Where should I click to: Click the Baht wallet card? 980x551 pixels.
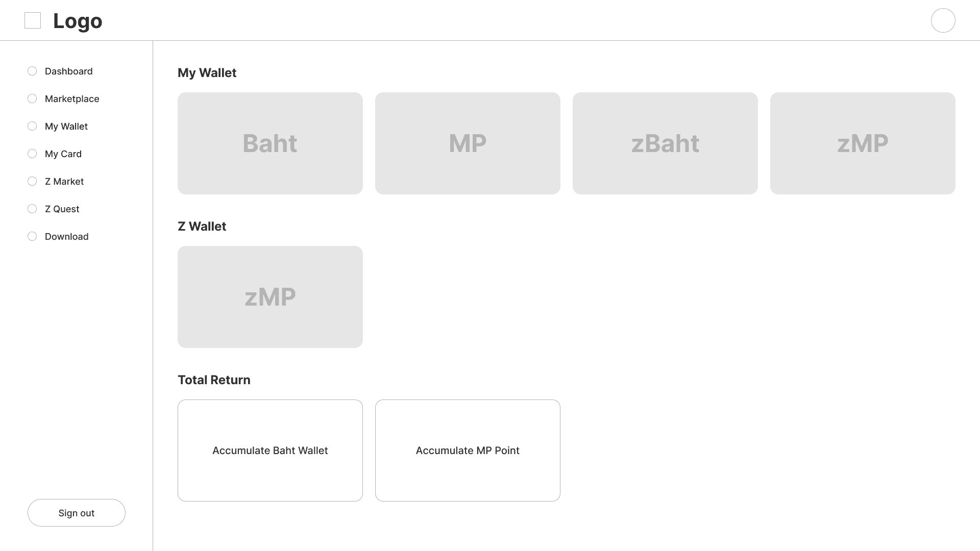coord(270,143)
